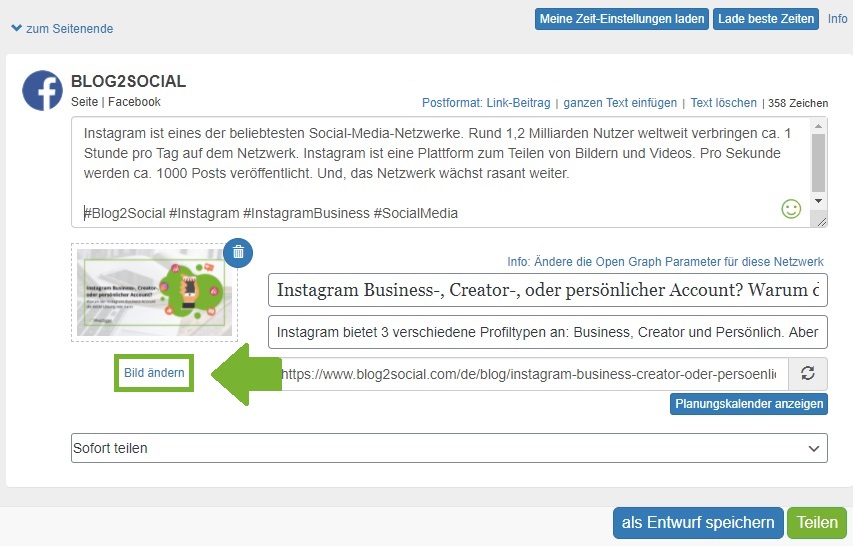
Task: Click the text area resize handle
Action: click(821, 221)
